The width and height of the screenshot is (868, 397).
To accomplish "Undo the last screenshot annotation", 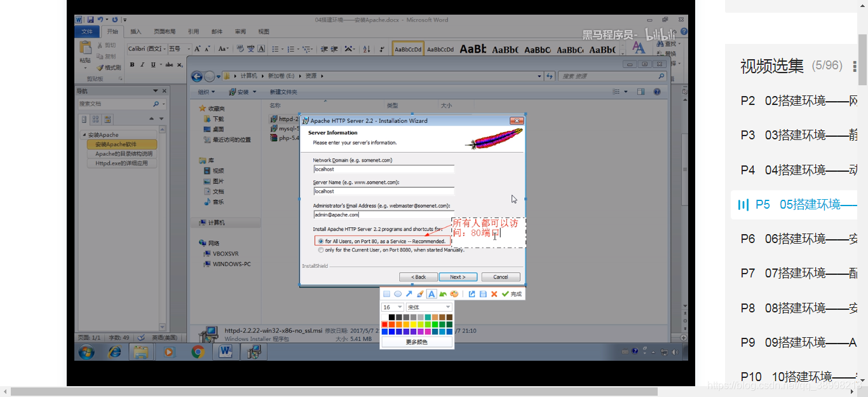I will (443, 294).
